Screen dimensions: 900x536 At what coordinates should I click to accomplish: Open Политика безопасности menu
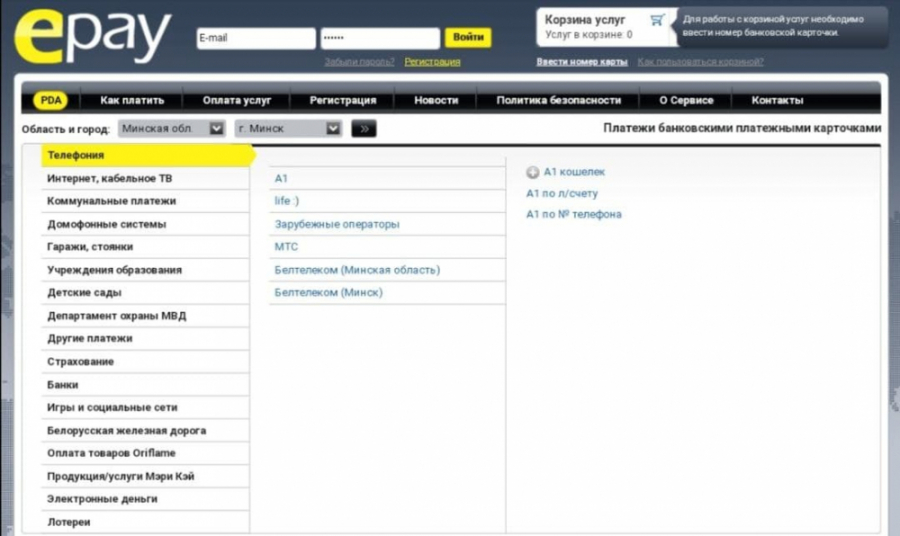tap(558, 100)
